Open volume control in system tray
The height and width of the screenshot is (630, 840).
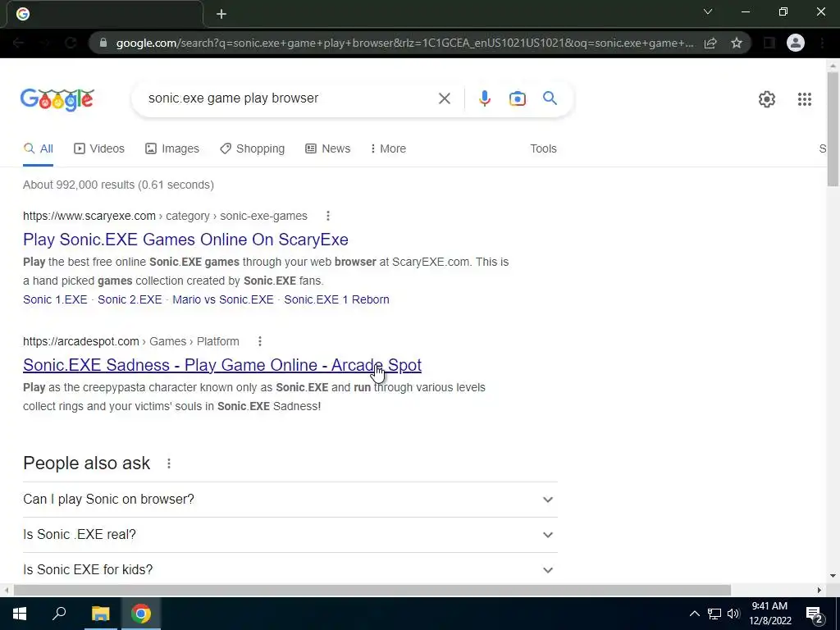734,614
